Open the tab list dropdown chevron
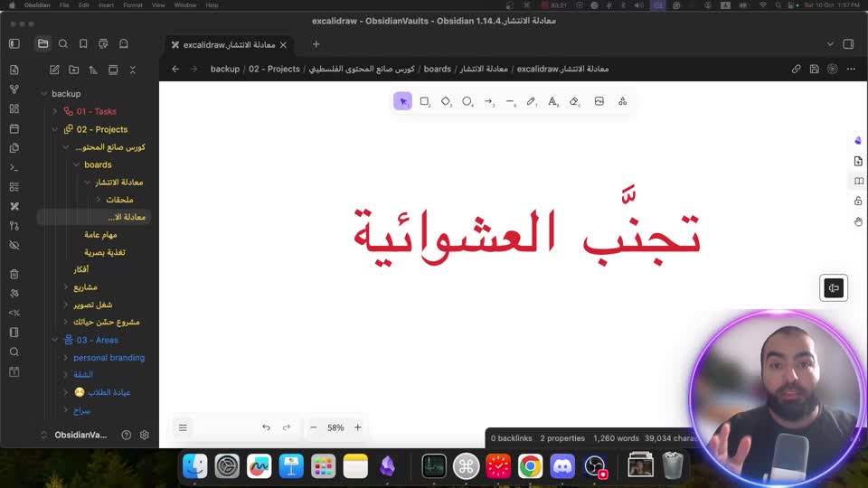 click(830, 44)
